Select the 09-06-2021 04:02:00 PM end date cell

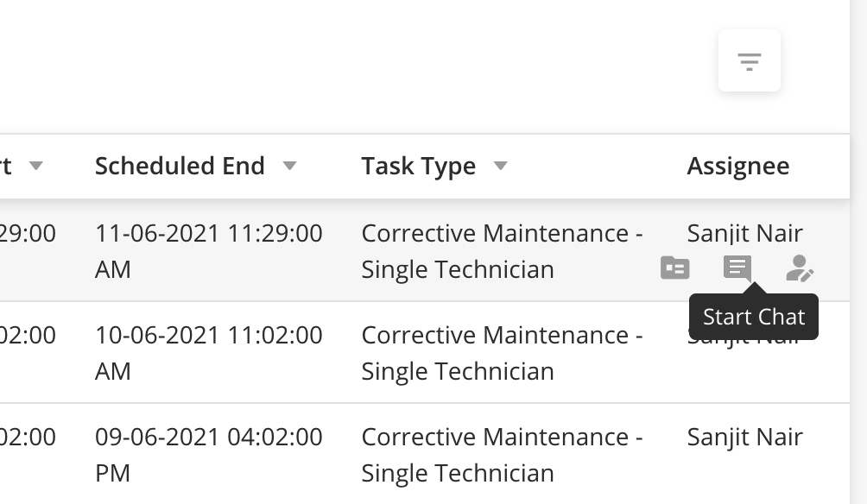pos(208,454)
